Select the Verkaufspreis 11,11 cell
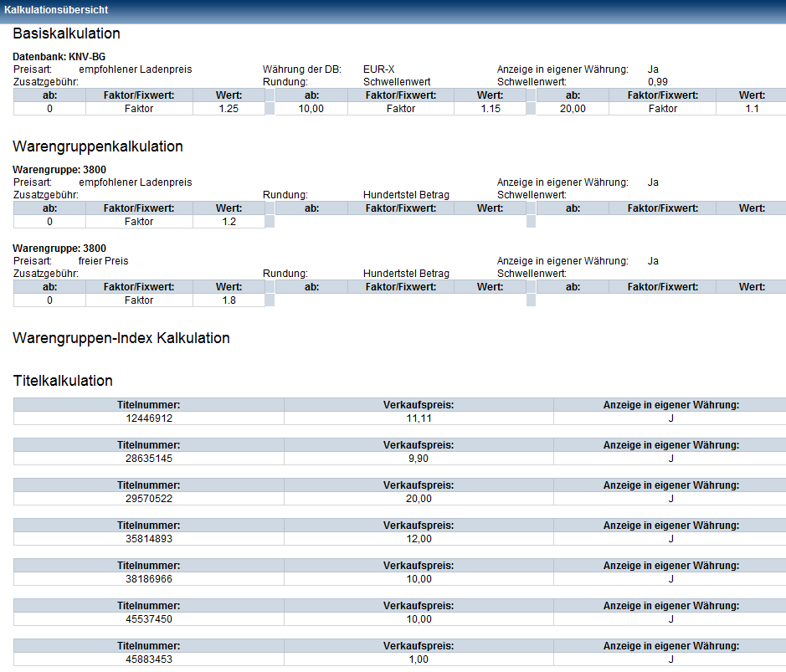 [x=419, y=418]
